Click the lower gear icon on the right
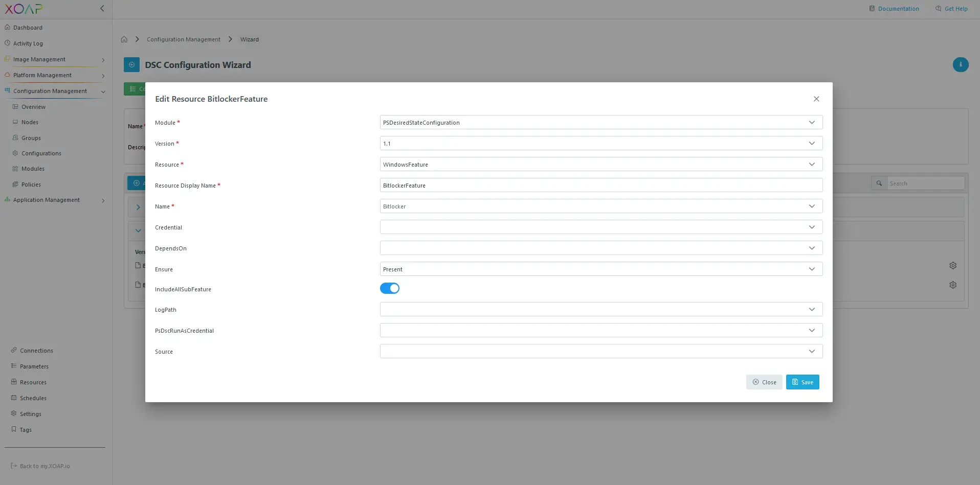 (953, 285)
